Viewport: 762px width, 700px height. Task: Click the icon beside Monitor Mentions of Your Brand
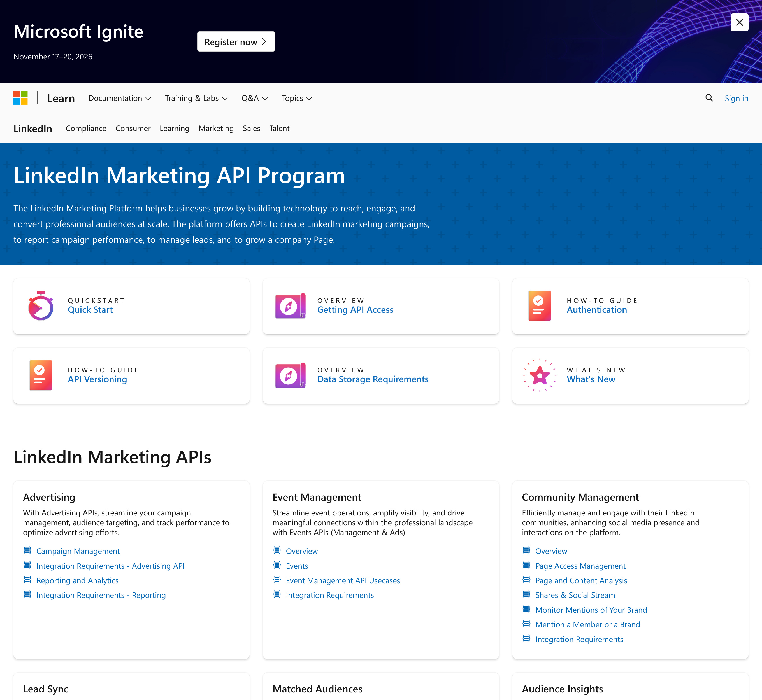(526, 609)
